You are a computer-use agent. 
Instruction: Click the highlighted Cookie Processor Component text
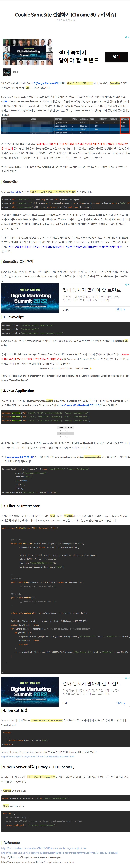click(x=47, y=720)
